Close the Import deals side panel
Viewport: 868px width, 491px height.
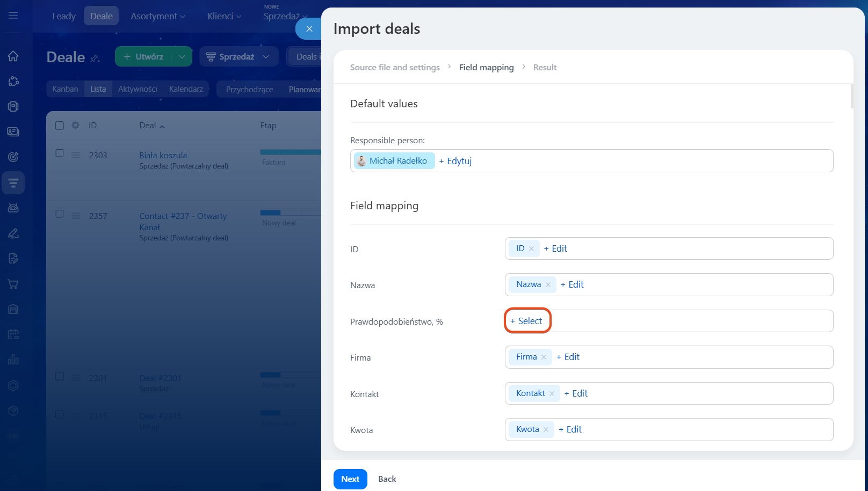[309, 29]
